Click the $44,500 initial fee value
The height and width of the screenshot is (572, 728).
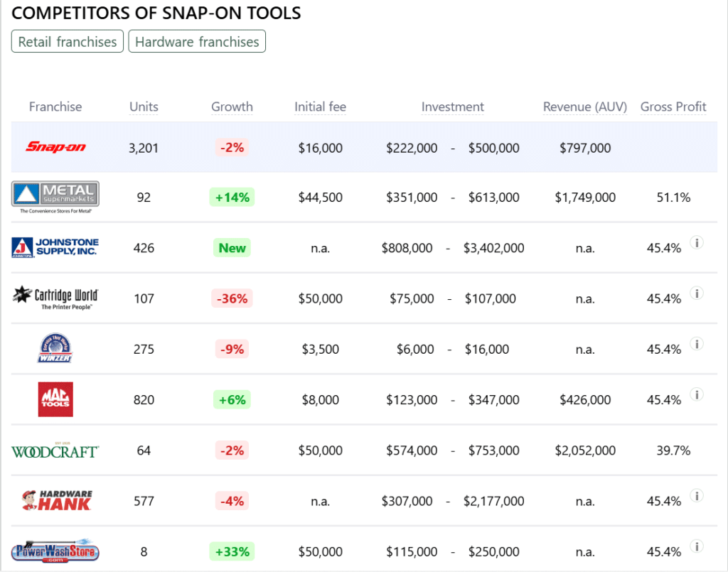click(x=320, y=197)
